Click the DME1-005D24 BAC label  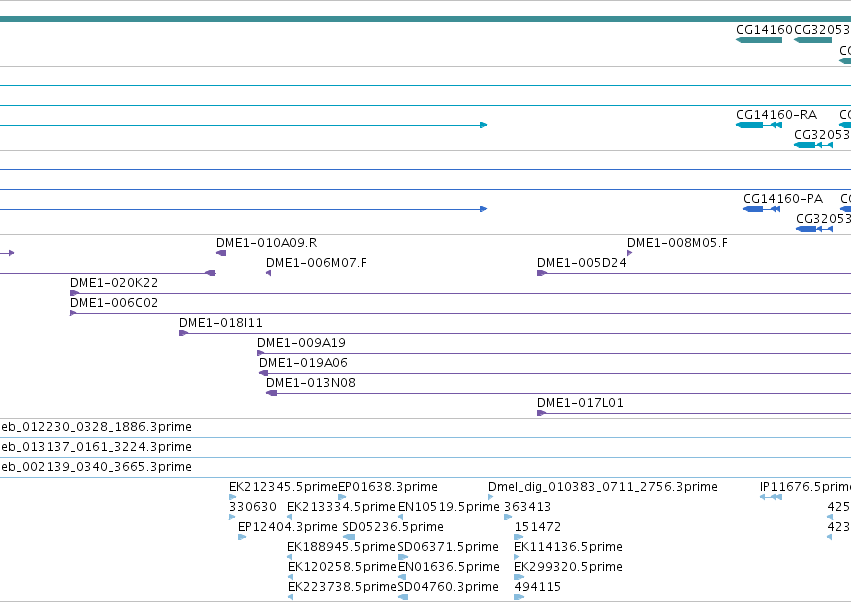(x=582, y=263)
